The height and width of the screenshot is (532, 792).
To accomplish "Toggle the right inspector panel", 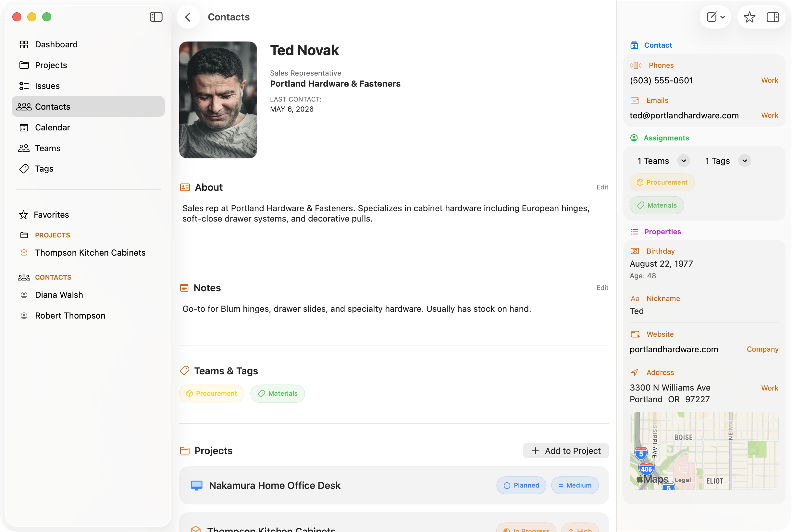I will (x=773, y=17).
